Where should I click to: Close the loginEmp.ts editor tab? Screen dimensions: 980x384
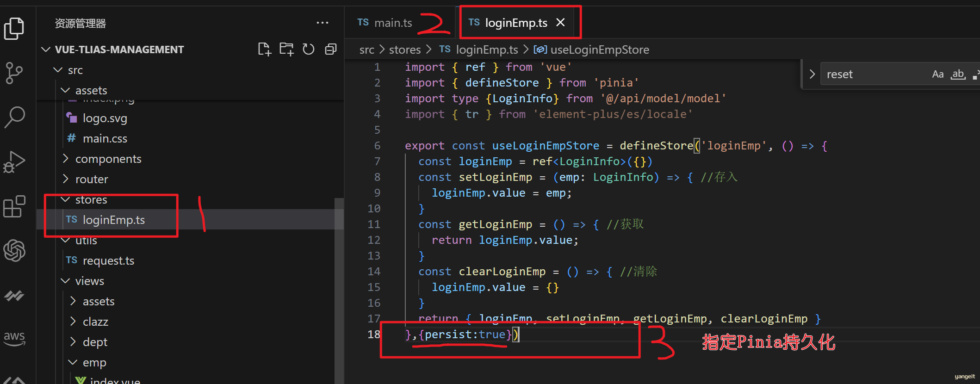click(x=560, y=22)
